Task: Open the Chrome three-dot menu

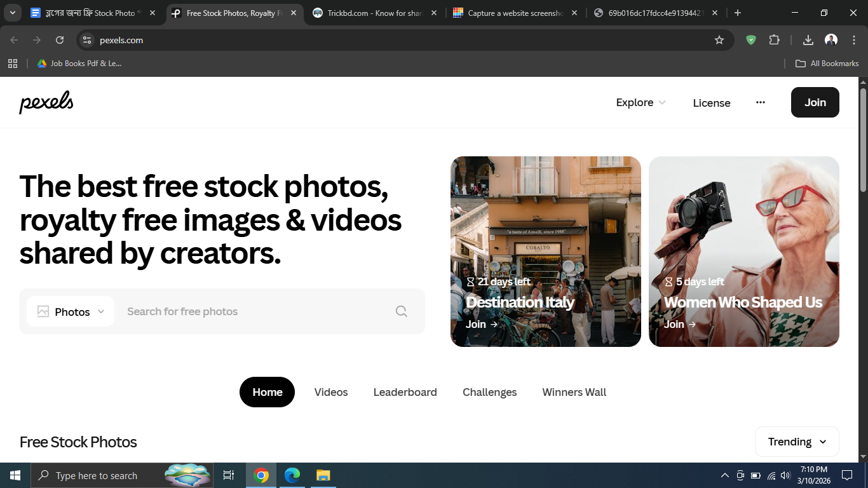Action: click(x=854, y=40)
